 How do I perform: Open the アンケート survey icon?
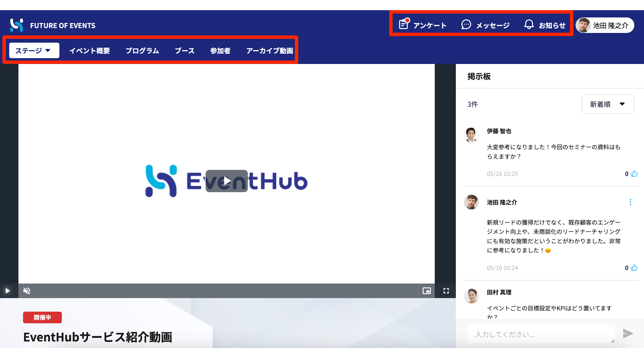pyautogui.click(x=404, y=24)
